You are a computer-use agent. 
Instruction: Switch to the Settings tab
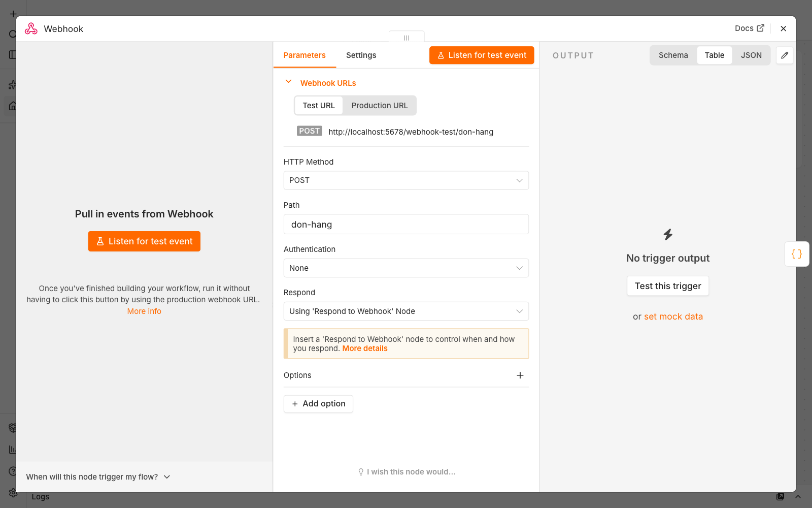(361, 55)
